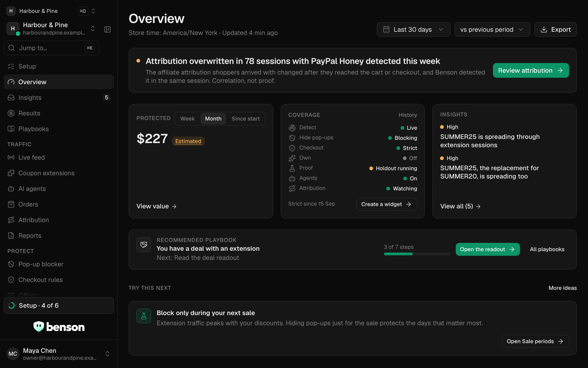This screenshot has height=368, width=588.
Task: Click the All playbooks link
Action: coord(547,249)
